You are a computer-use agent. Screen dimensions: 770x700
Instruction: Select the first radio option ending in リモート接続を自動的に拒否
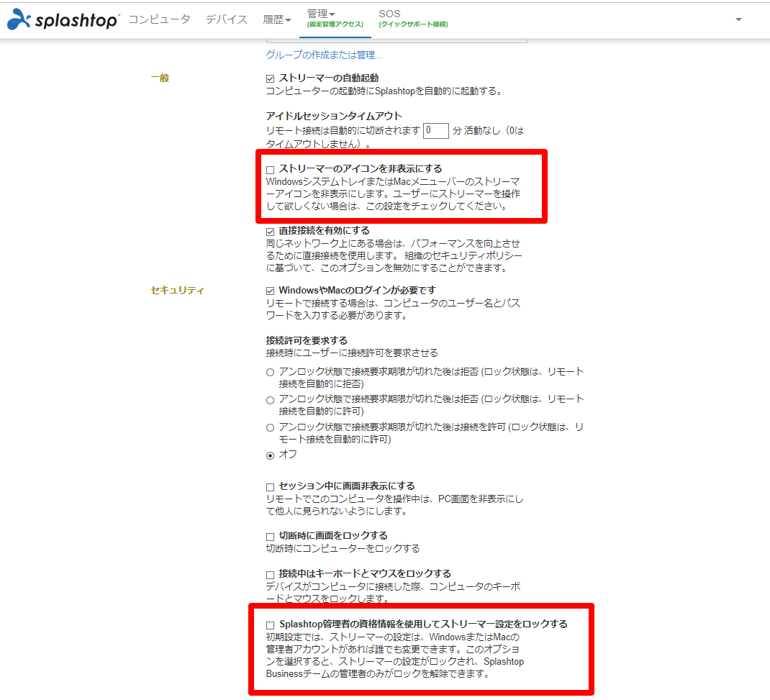pos(270,373)
